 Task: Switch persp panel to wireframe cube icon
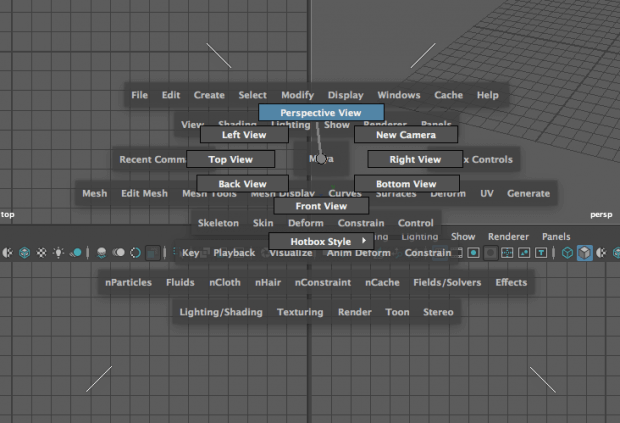[x=567, y=252]
